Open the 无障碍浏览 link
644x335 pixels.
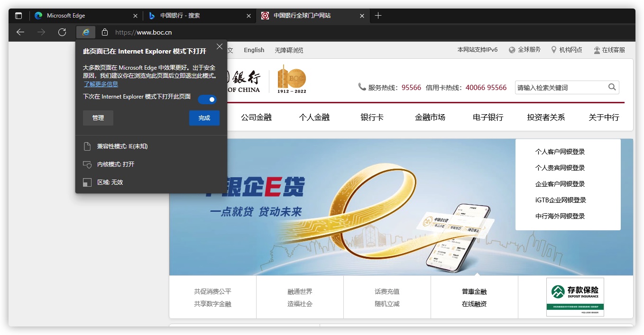click(289, 50)
